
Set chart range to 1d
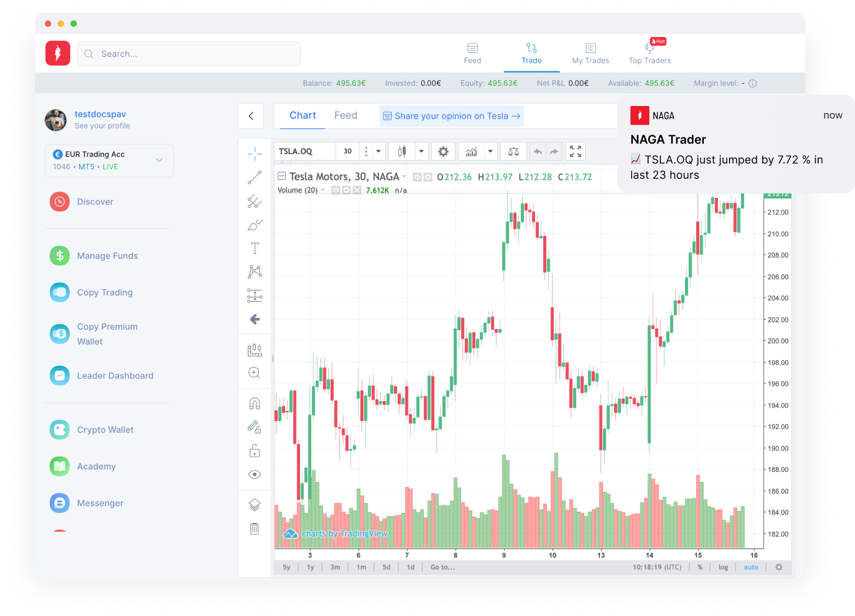tap(411, 567)
